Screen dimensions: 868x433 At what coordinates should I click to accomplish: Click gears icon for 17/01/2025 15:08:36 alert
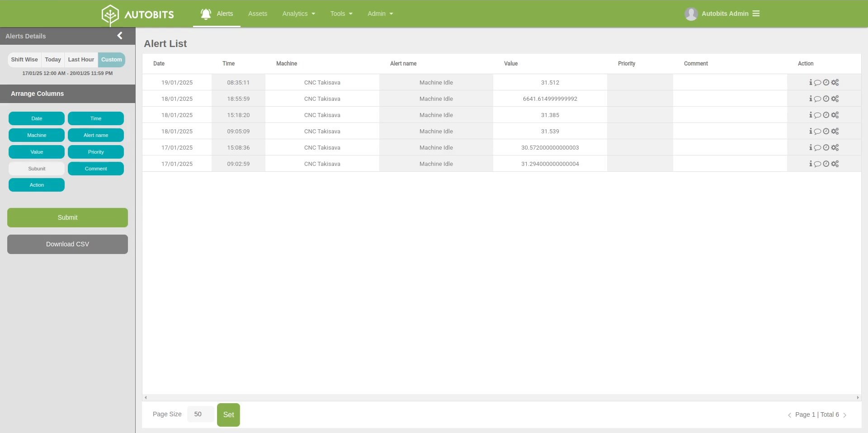coord(835,147)
